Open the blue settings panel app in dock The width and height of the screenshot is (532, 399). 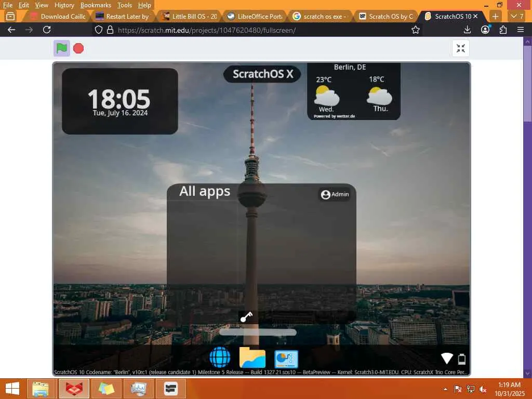pos(286,359)
